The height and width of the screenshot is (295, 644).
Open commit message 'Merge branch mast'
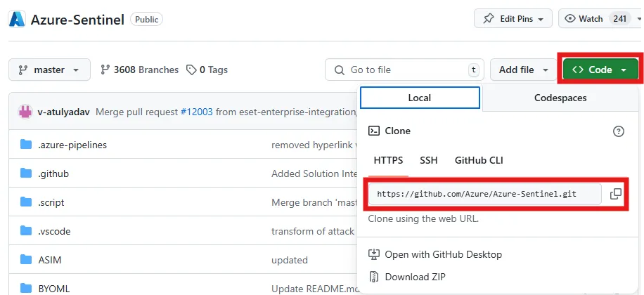[314, 202]
